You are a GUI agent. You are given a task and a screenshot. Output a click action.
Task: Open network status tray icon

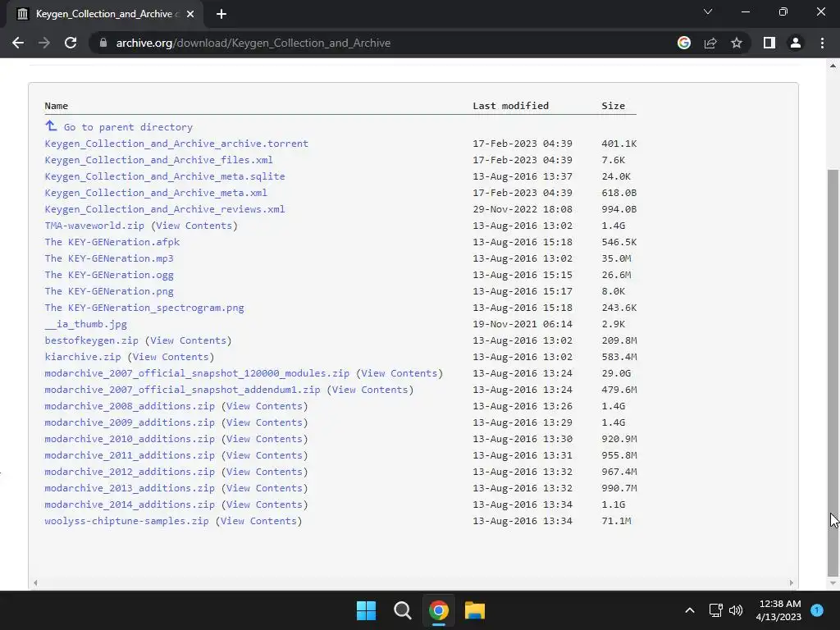coord(715,610)
